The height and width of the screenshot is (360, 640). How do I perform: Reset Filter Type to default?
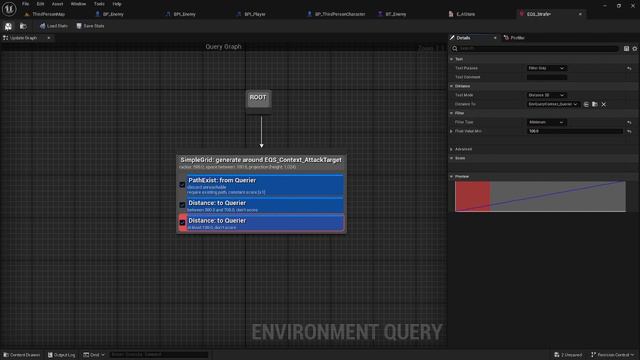[629, 122]
